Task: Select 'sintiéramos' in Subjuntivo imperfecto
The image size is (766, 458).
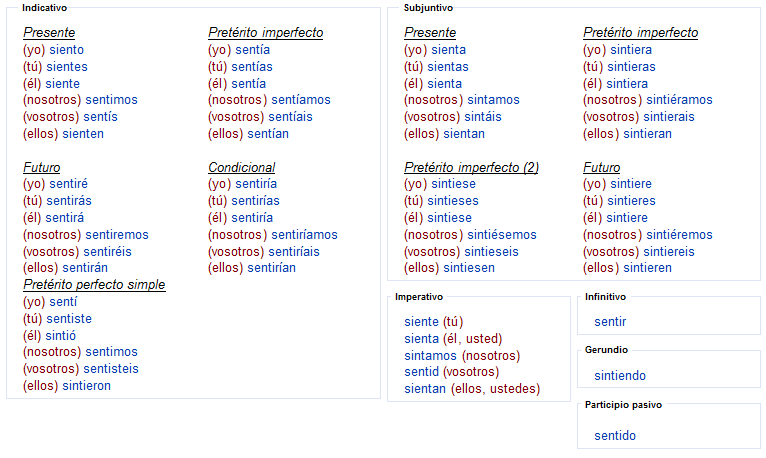Action: (x=679, y=100)
